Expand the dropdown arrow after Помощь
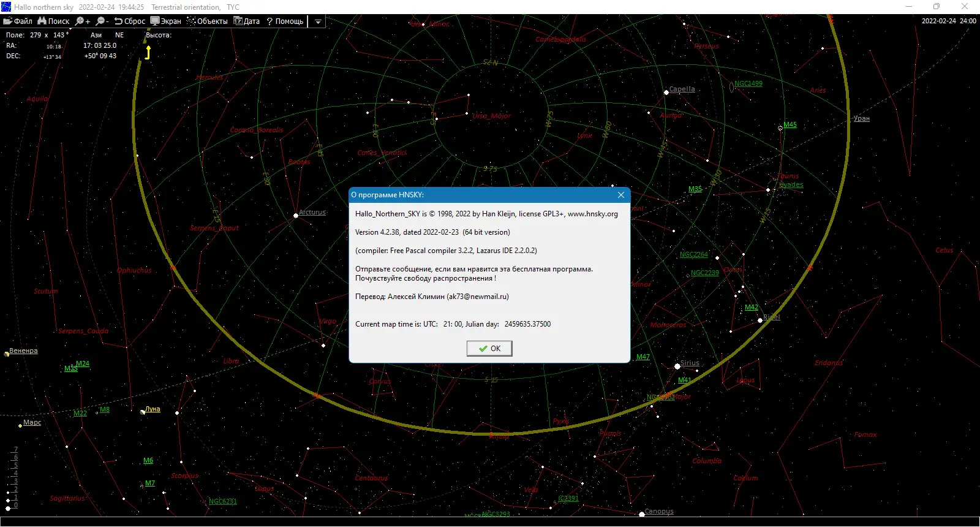Screen dimensions: 980x527 point(318,21)
